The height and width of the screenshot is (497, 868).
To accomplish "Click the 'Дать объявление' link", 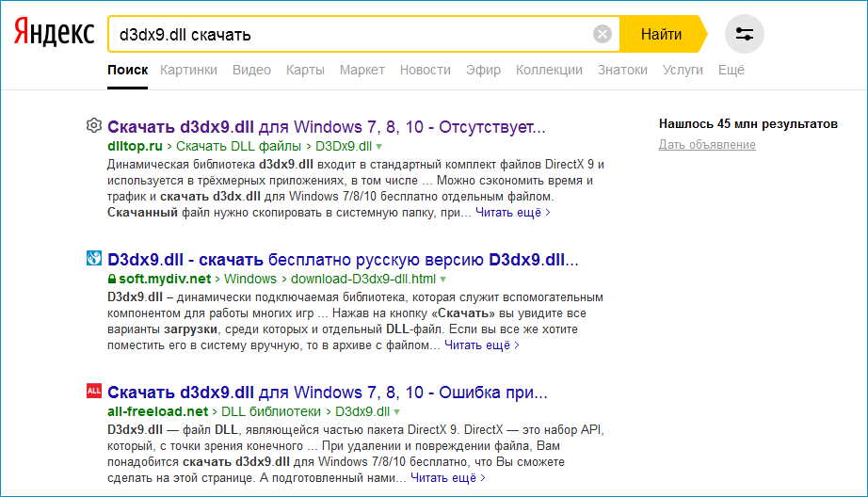I will coord(707,144).
